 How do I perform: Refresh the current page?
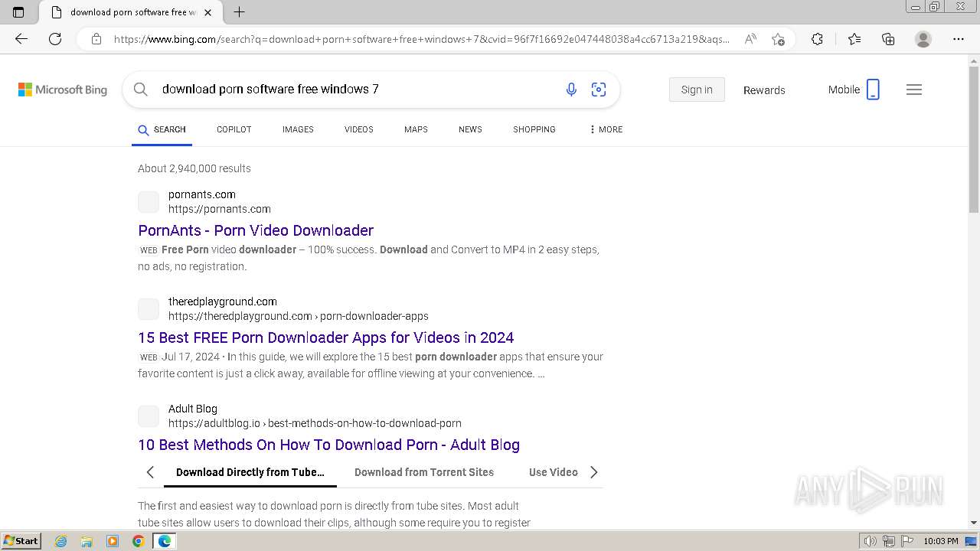coord(55,39)
